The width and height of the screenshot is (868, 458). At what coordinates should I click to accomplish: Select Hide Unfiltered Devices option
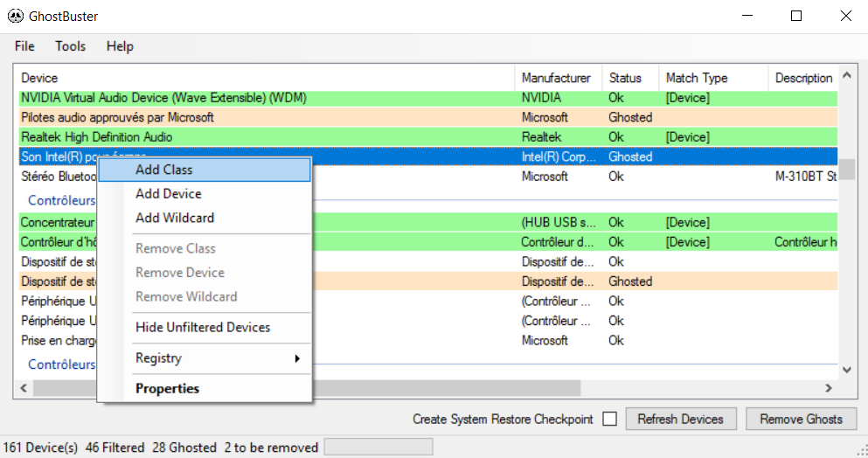click(x=203, y=328)
